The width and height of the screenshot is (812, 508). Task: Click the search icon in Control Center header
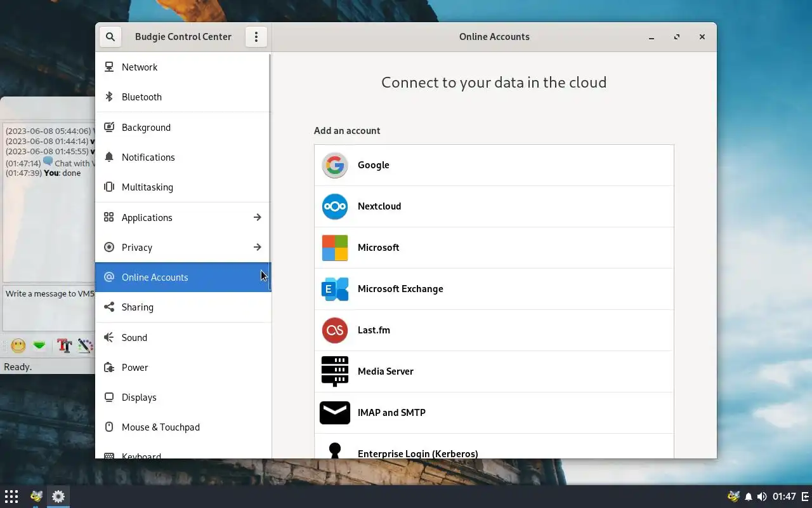point(110,37)
